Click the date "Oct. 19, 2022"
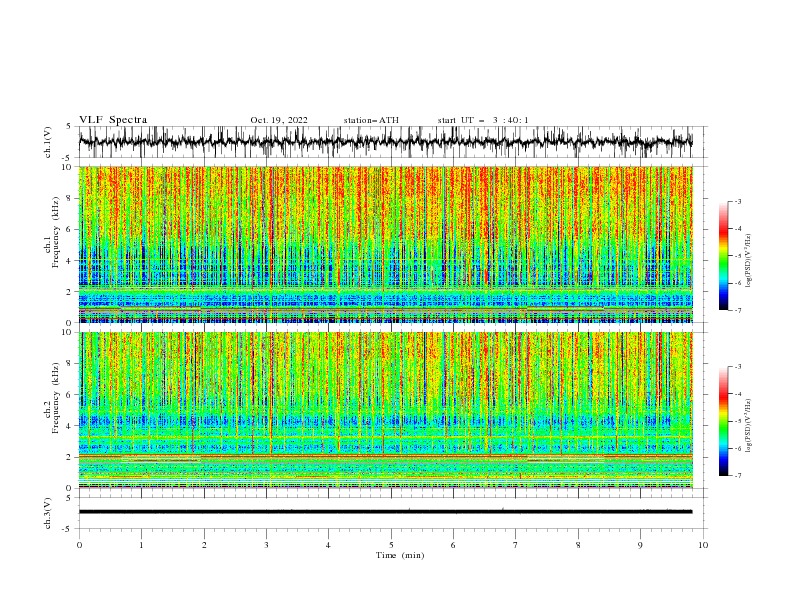The width and height of the screenshot is (792, 612). 279,120
